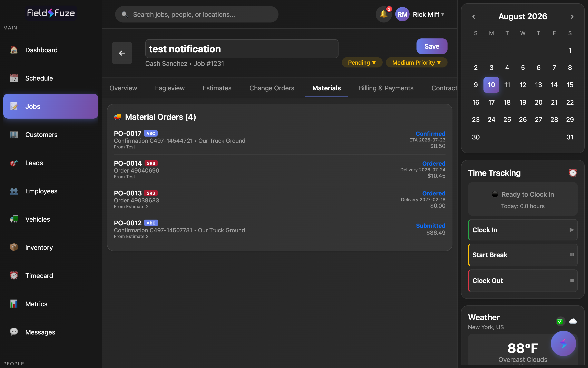
Task: Click the Clock In play icon
Action: tap(572, 230)
